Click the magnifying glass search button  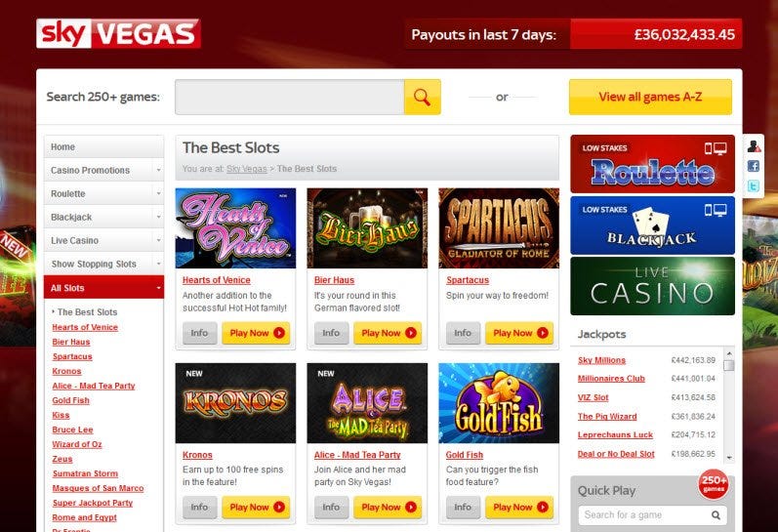[423, 97]
